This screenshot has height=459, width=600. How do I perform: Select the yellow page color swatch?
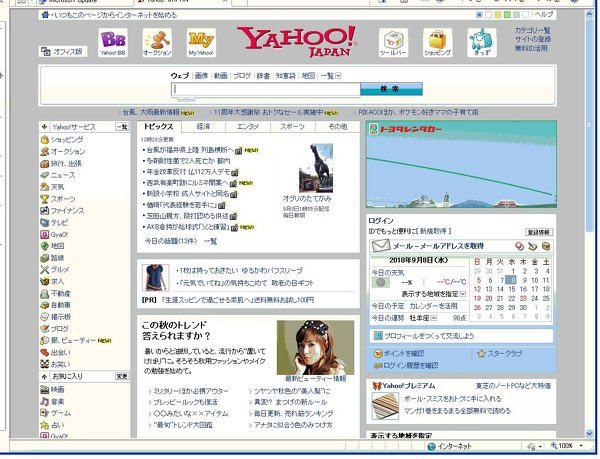click(497, 15)
